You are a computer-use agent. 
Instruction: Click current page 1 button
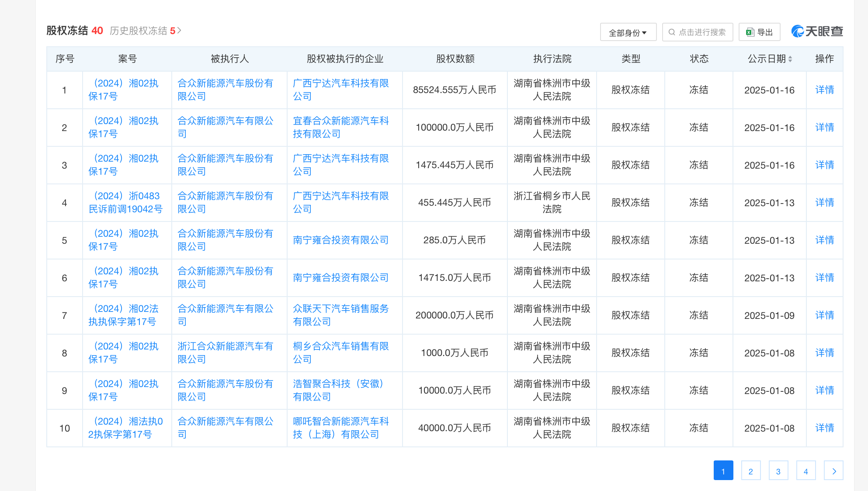point(723,471)
